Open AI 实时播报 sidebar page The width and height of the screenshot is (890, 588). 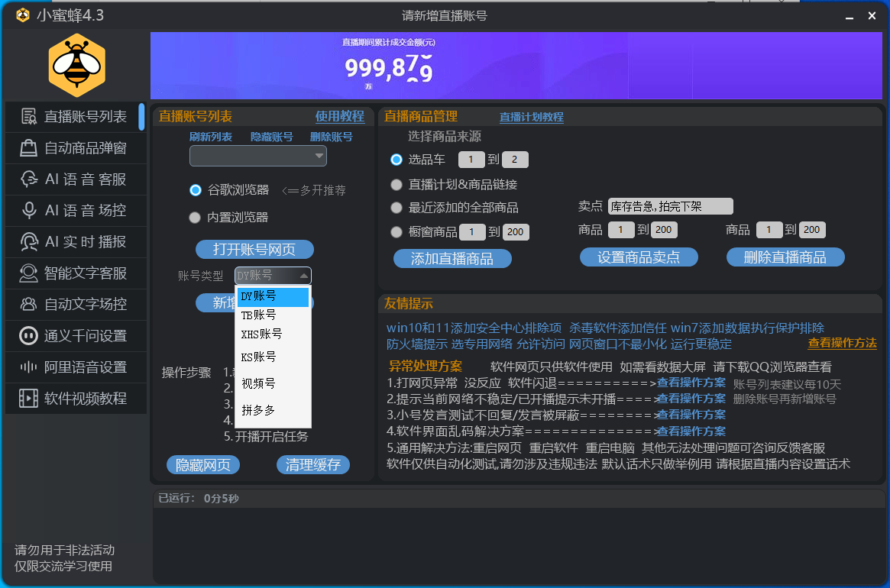click(x=76, y=242)
